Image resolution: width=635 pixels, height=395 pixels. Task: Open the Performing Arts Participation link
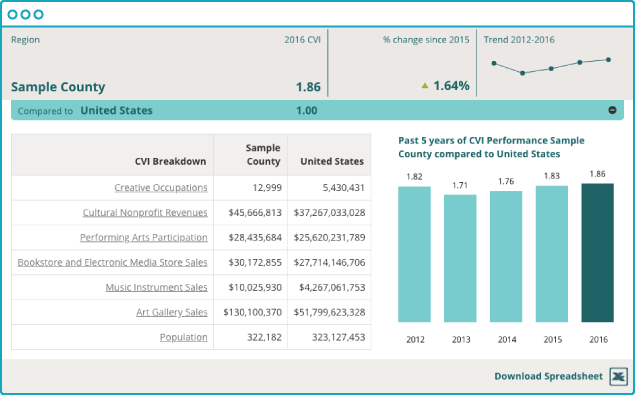(x=144, y=237)
